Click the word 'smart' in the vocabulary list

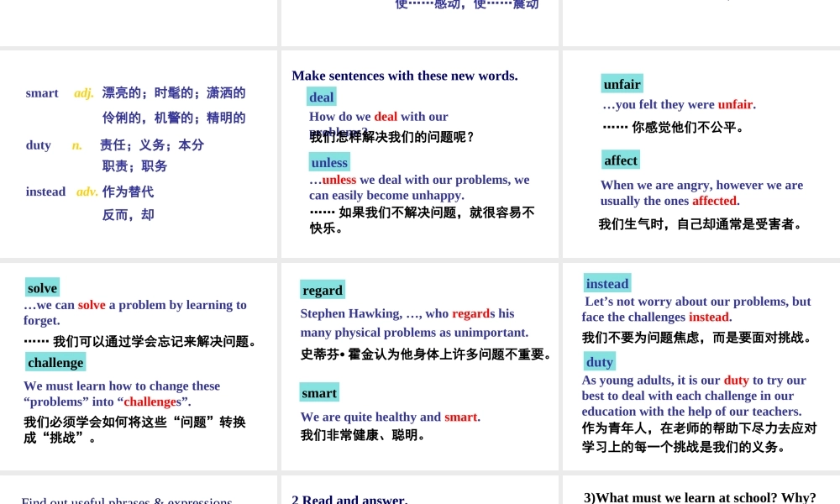[42, 92]
